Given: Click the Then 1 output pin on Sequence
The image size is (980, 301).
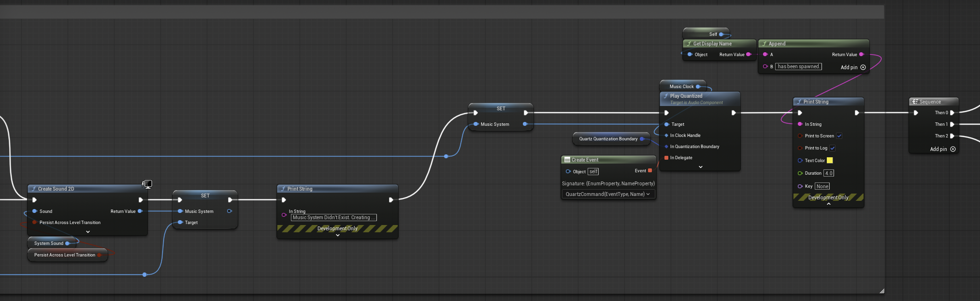Looking at the screenshot, I should (952, 124).
